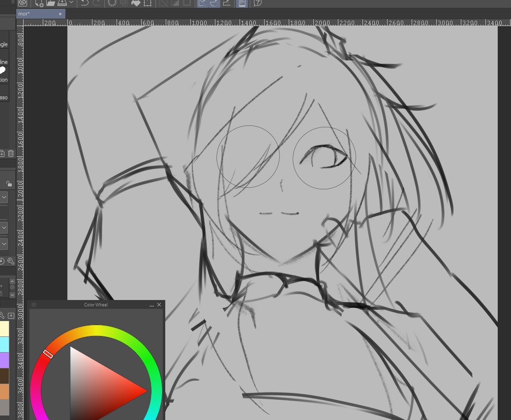This screenshot has width=511, height=420.
Task: Click the greyed redo arrow
Action: pos(96,3)
